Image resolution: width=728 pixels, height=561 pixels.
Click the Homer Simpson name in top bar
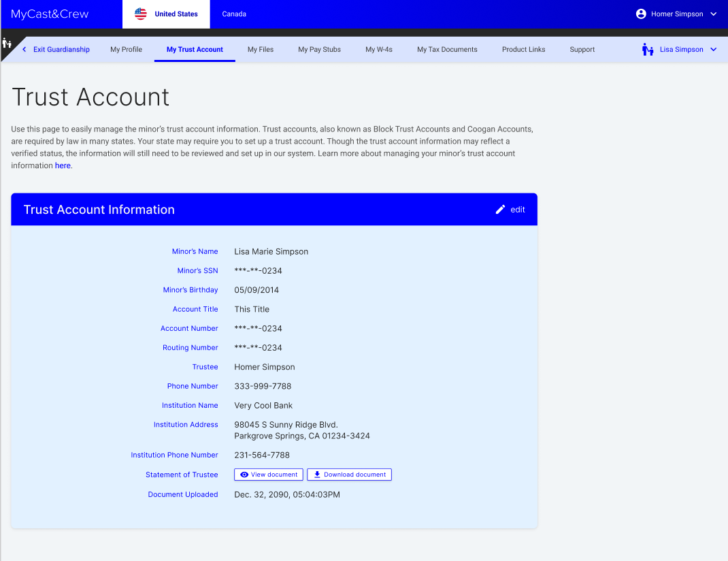tap(677, 14)
